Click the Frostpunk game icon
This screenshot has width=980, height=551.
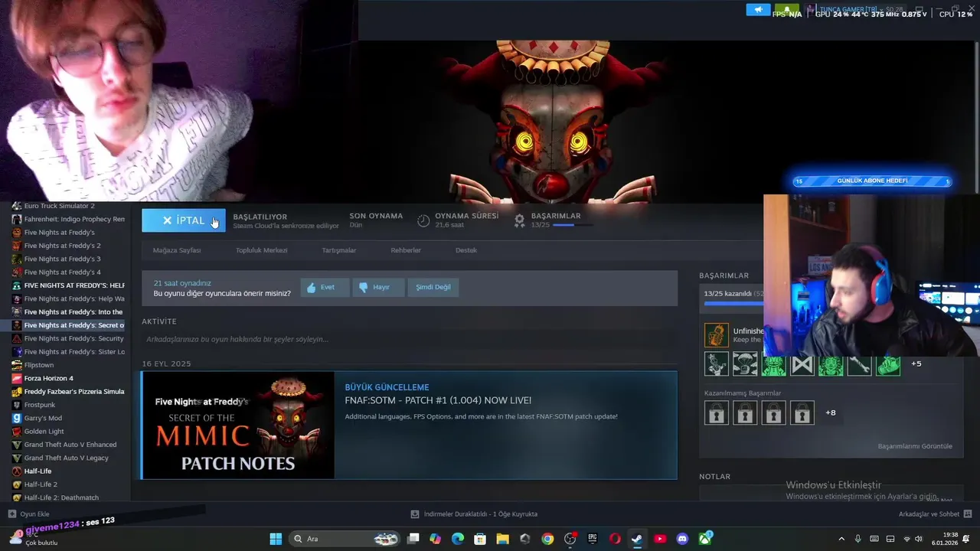point(17,405)
